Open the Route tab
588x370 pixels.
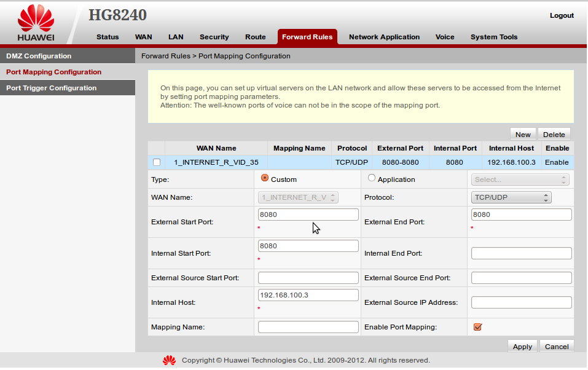coord(256,37)
